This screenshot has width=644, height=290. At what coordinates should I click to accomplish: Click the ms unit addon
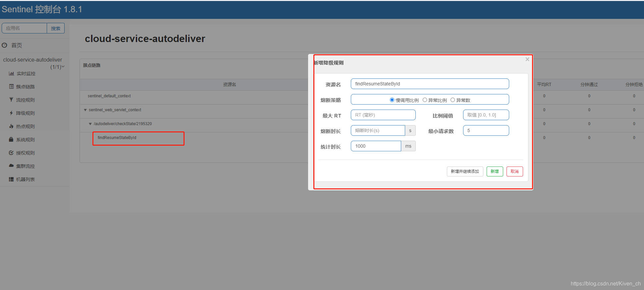pos(408,146)
